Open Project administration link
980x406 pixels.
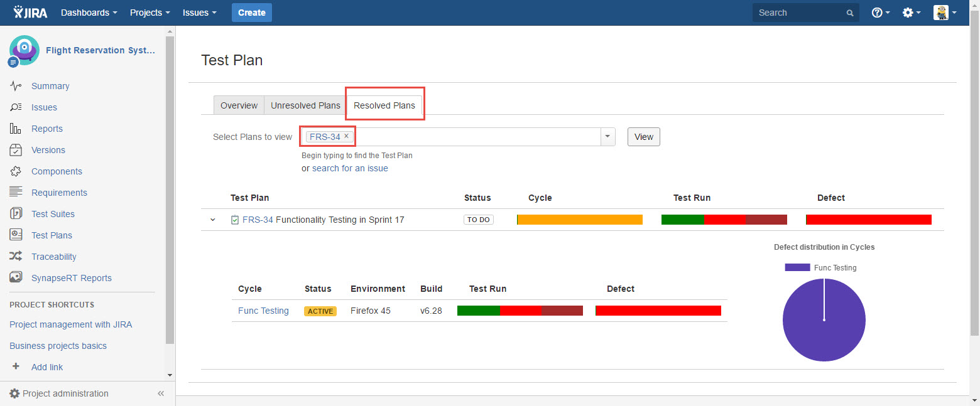tap(65, 393)
